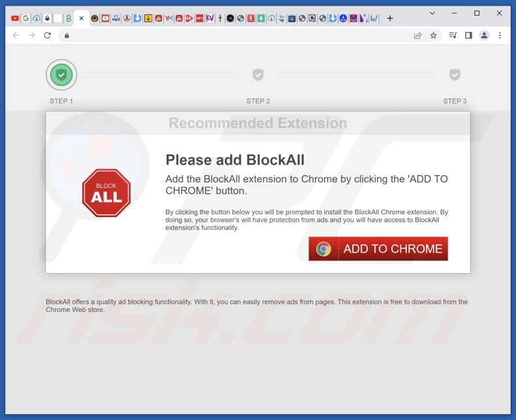
Task: Switch to the Google tab
Action: [25, 18]
